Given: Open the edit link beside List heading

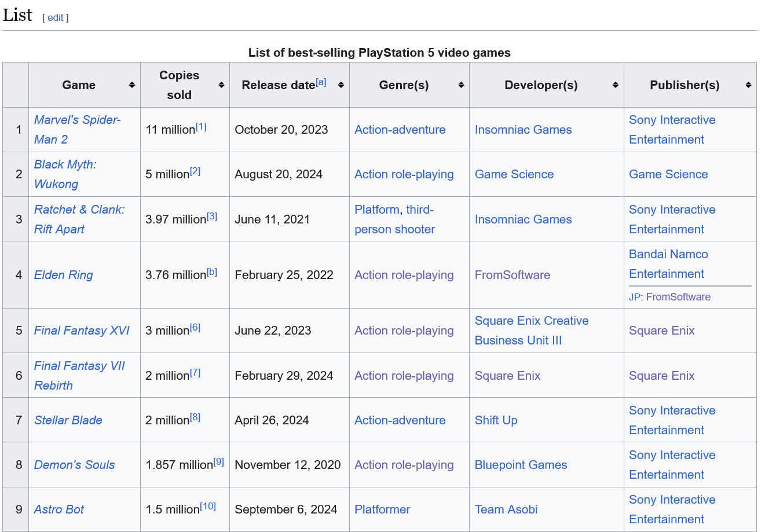Looking at the screenshot, I should pyautogui.click(x=56, y=17).
